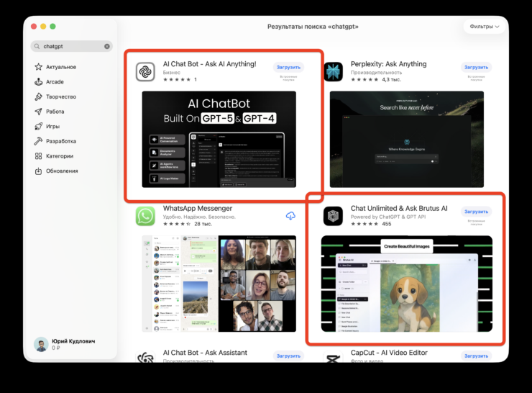Download WhatsApp via the cloud icon

tap(290, 216)
